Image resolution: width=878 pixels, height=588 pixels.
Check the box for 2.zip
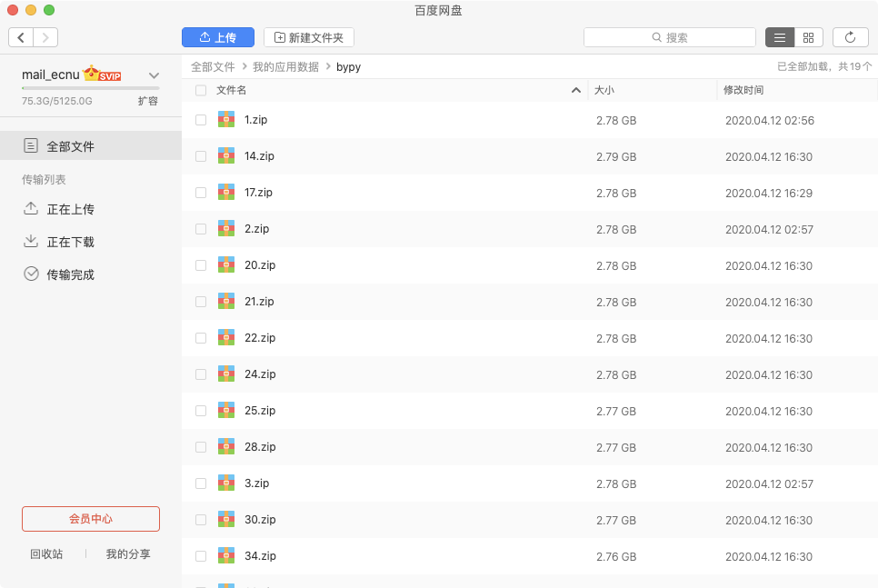201,229
